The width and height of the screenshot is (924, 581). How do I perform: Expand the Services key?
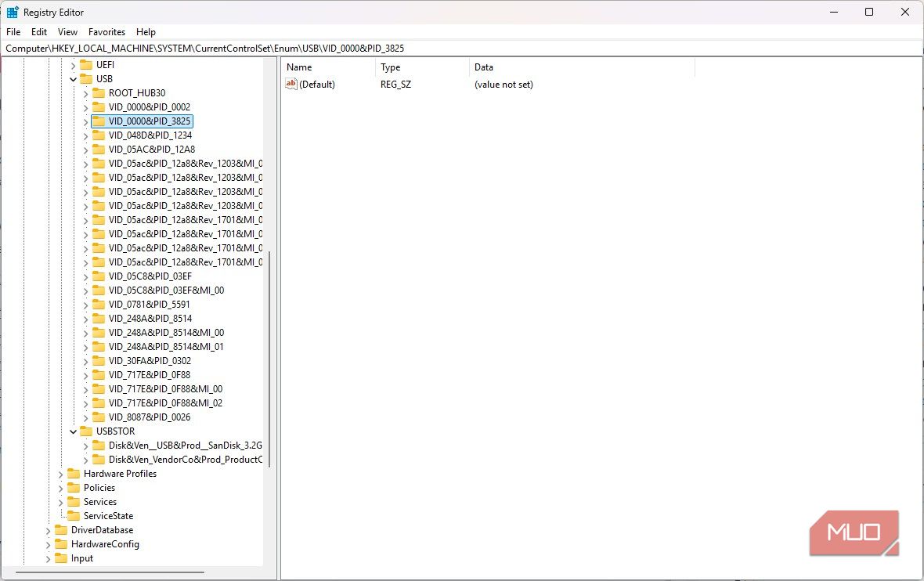pos(61,503)
